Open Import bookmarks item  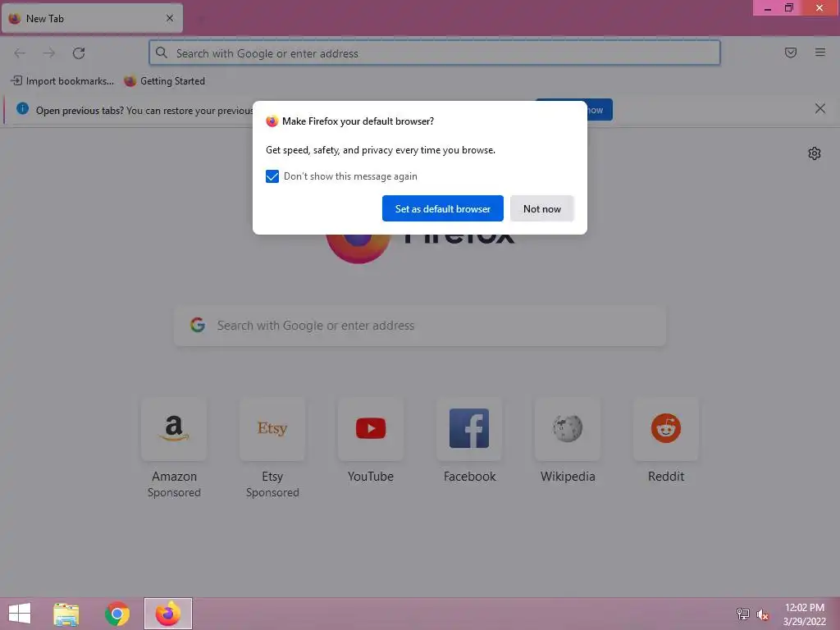coord(62,81)
